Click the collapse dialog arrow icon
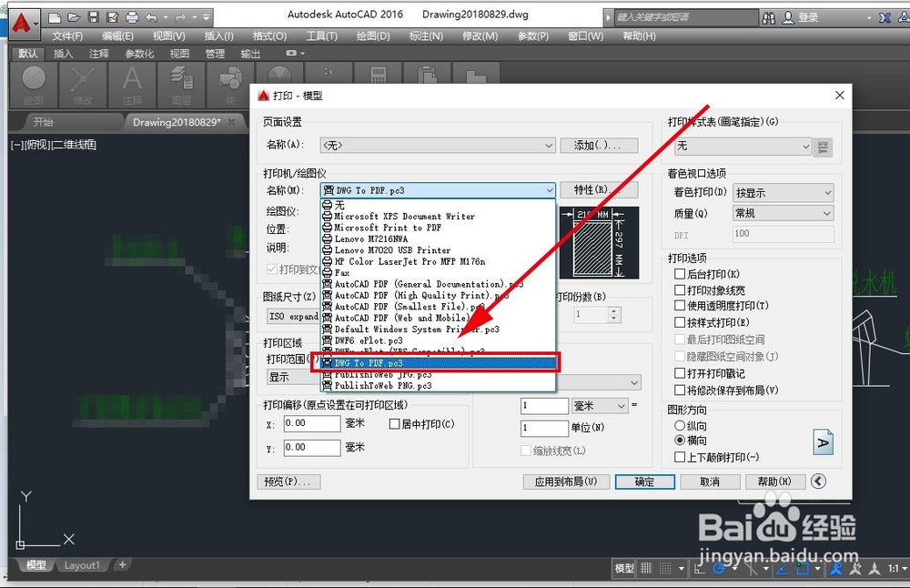The width and height of the screenshot is (910, 588). 818,482
